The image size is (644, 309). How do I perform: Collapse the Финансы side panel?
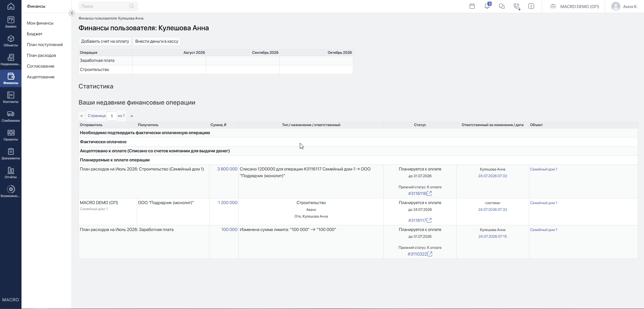(x=72, y=13)
